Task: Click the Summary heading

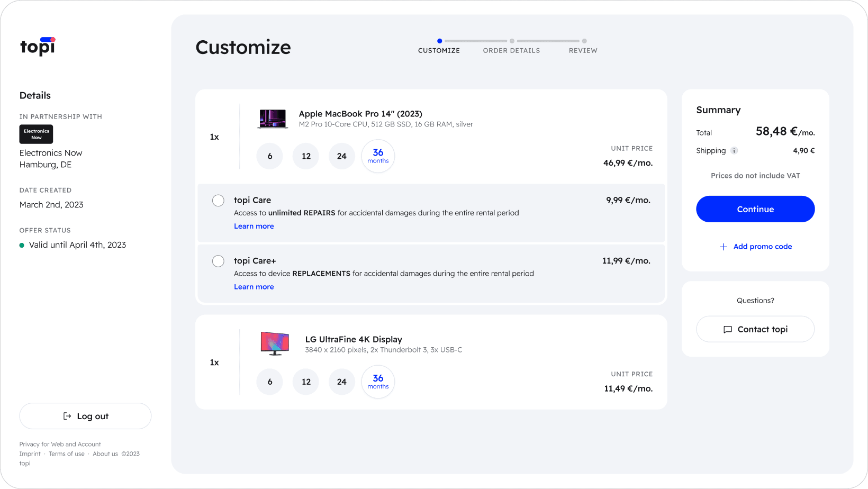Action: tap(718, 110)
